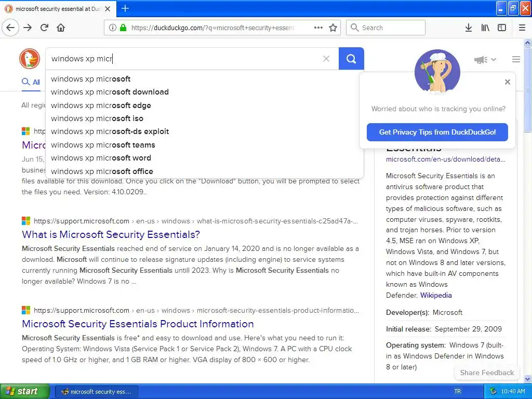View the green padlock connection details
Image resolution: width=532 pixels, height=399 pixels.
click(x=123, y=28)
